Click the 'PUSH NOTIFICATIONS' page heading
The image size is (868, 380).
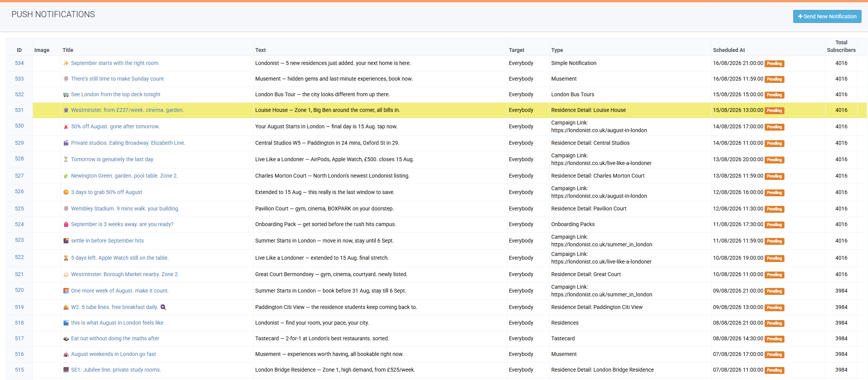(x=53, y=15)
